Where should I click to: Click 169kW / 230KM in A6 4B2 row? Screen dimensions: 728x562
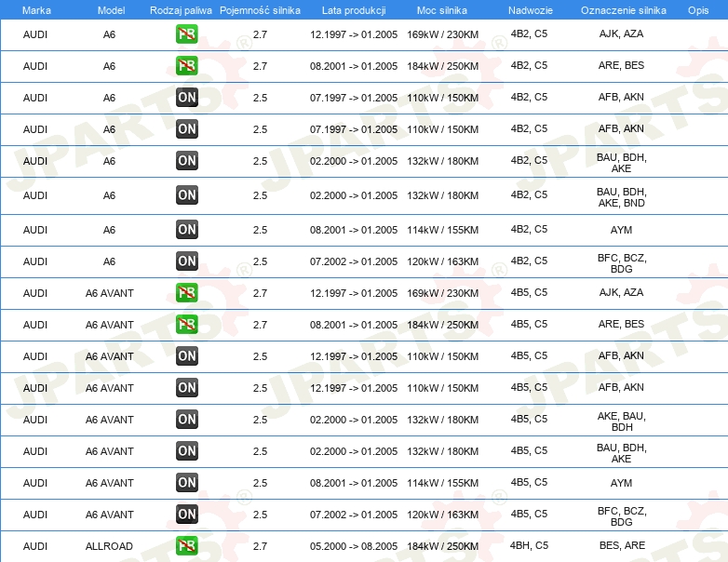(x=442, y=34)
